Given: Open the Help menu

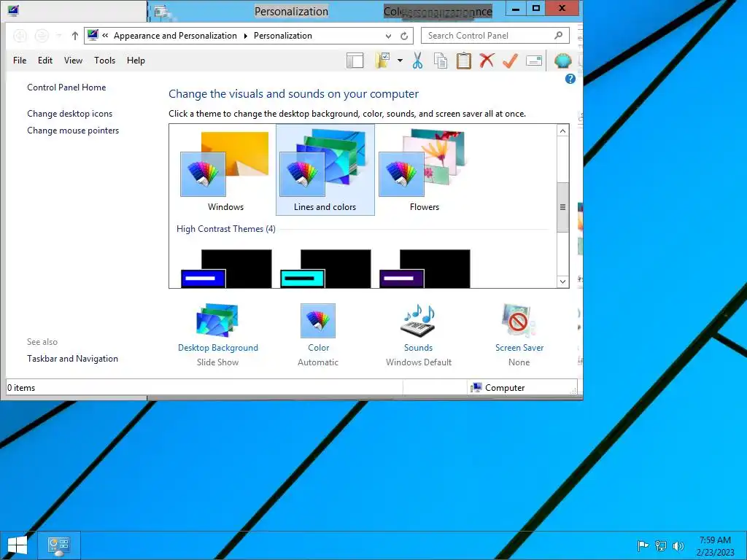Looking at the screenshot, I should coord(136,61).
